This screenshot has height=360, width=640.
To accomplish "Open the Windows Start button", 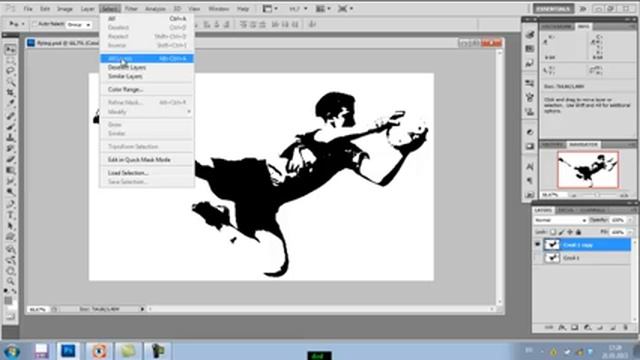I will click(11, 351).
